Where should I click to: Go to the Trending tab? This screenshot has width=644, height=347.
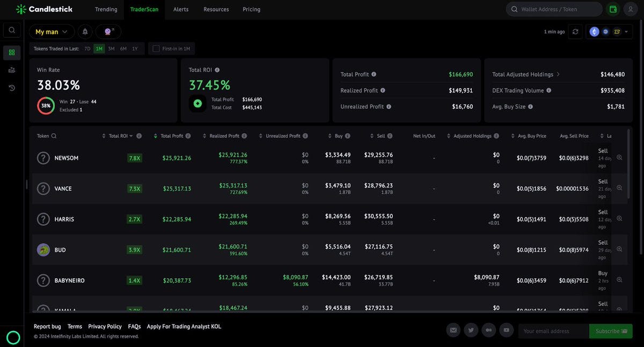[106, 9]
